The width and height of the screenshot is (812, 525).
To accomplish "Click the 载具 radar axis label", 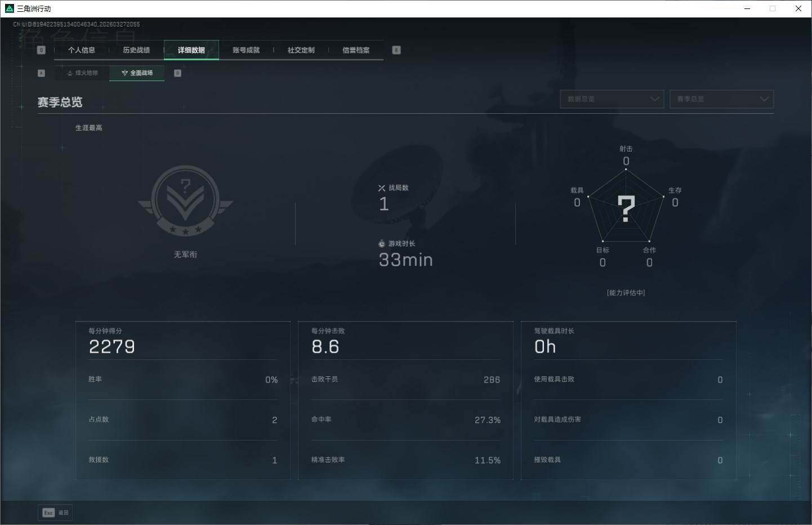I will (x=577, y=190).
